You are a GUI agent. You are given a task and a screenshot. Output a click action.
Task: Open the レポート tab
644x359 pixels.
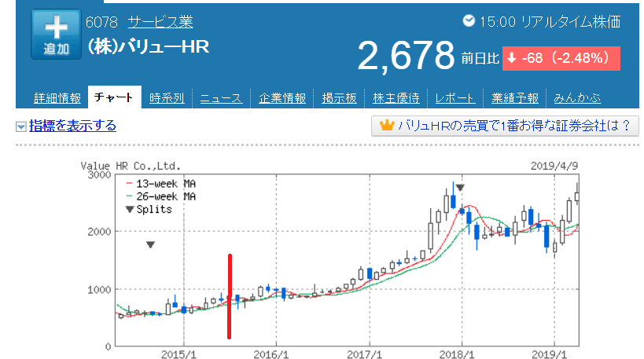pyautogui.click(x=455, y=98)
